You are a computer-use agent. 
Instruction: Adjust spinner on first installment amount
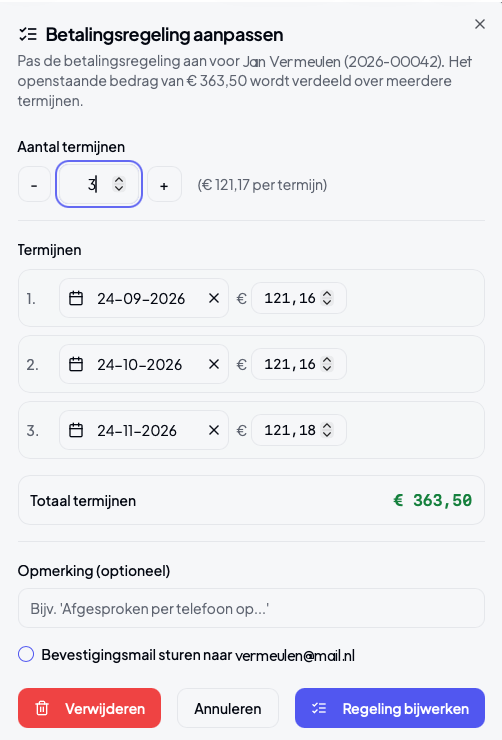click(327, 298)
